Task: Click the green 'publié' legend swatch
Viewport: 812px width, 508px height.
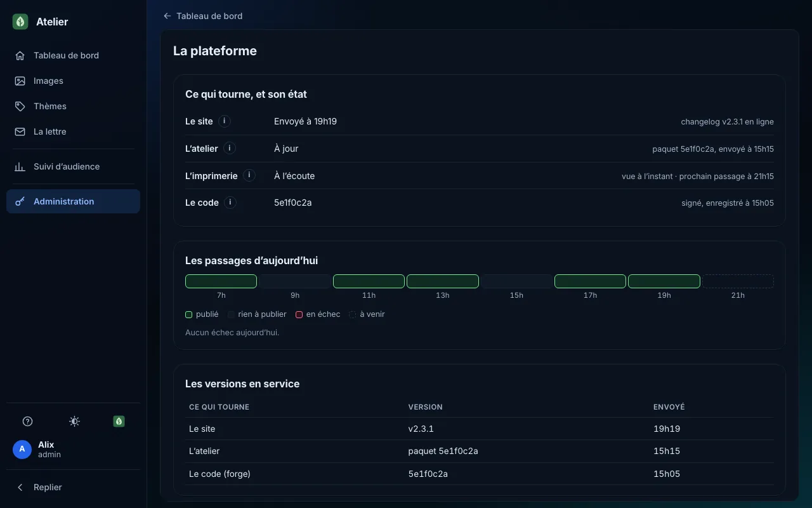Action: click(x=188, y=314)
